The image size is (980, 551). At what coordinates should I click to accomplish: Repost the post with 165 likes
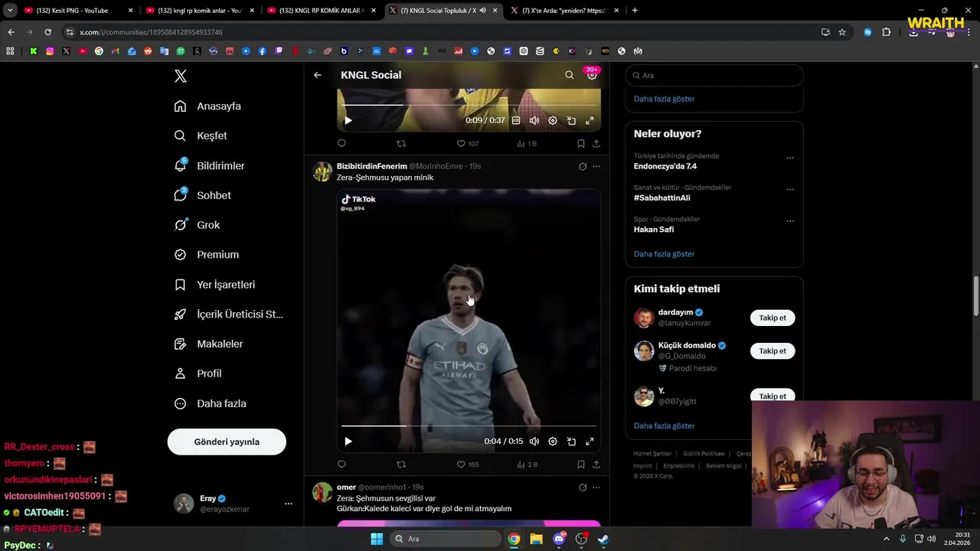401,464
